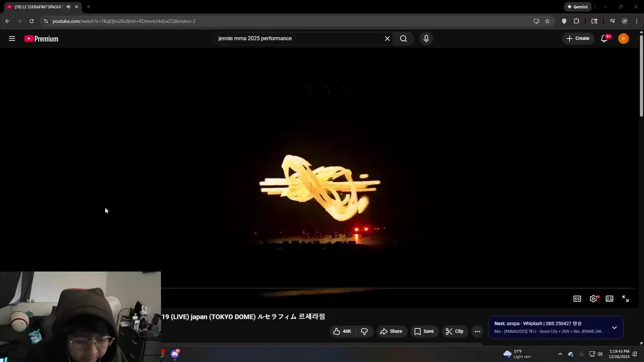Open Chrome three-dot main menu
Screen dimensions: 644x362
636,21
